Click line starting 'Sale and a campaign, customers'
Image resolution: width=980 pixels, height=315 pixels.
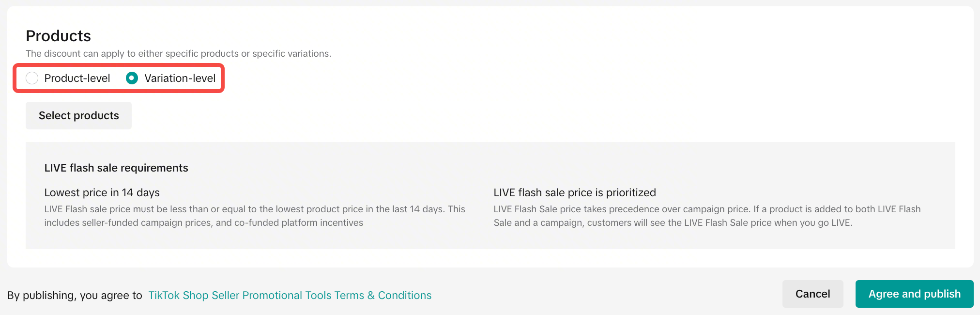673,222
